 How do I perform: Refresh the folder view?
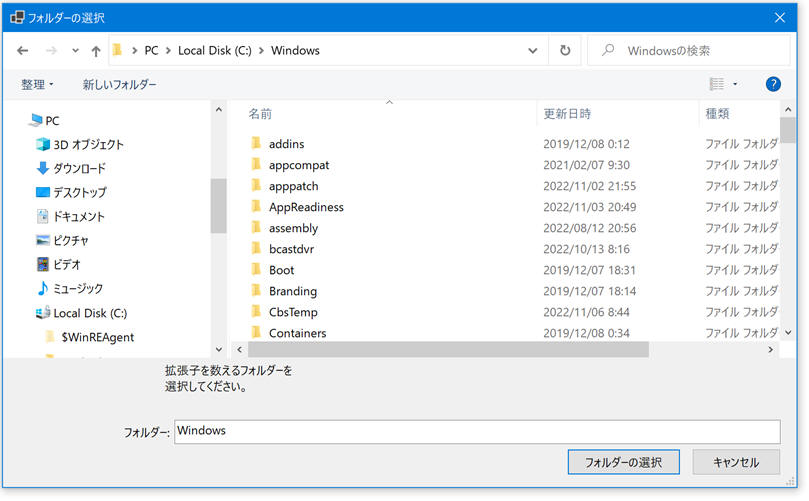tap(565, 51)
